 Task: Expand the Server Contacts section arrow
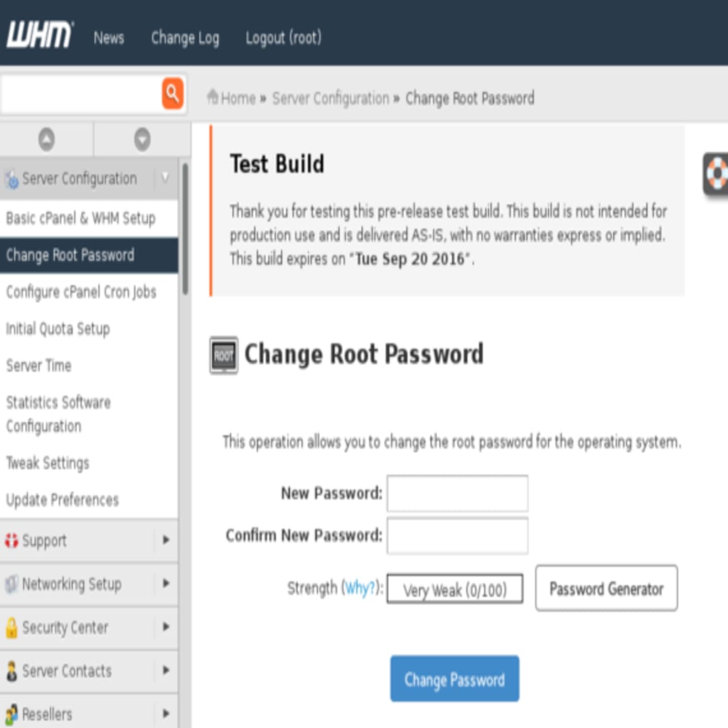point(166,670)
